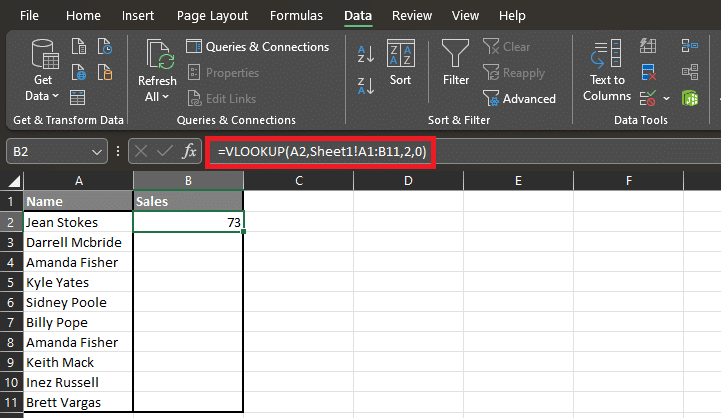This screenshot has width=721, height=418.
Task: Expand the Name Box dropdown arrow
Action: [97, 152]
